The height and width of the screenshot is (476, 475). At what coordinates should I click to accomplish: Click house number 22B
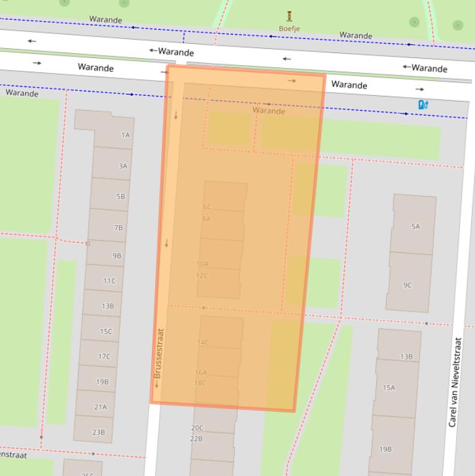(196, 438)
